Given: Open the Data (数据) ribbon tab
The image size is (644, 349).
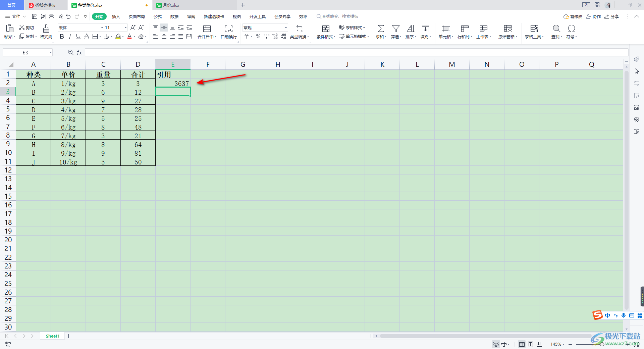Looking at the screenshot, I should pyautogui.click(x=174, y=16).
